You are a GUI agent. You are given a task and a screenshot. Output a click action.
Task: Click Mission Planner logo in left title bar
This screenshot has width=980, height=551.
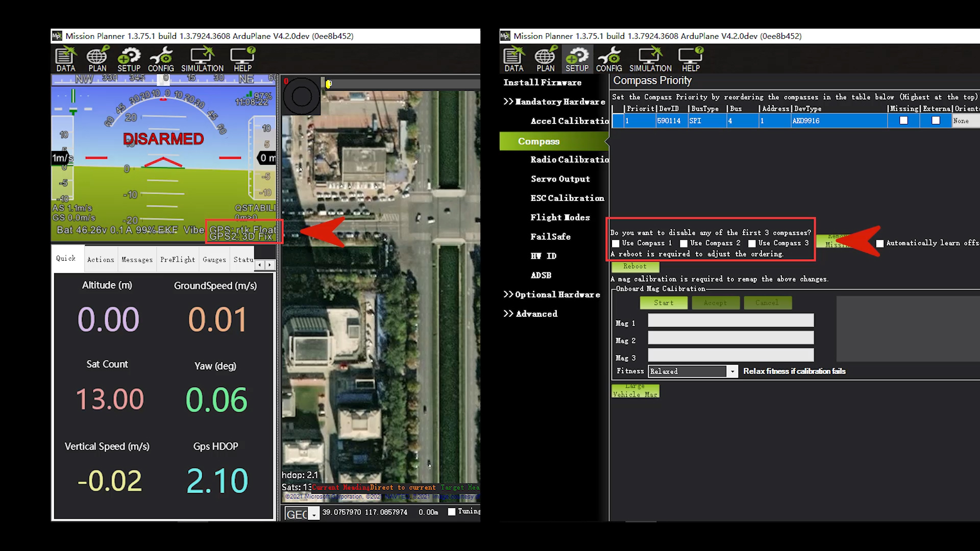coord(57,36)
